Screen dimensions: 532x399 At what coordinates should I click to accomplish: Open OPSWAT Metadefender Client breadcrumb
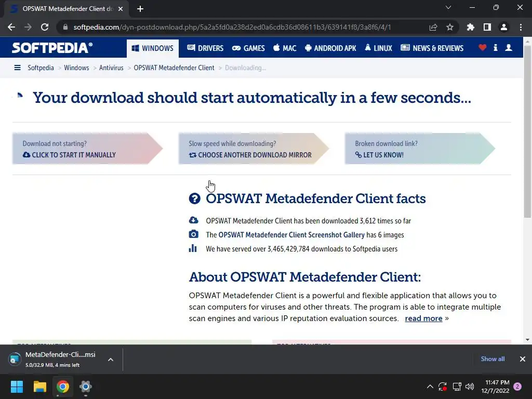coord(174,68)
